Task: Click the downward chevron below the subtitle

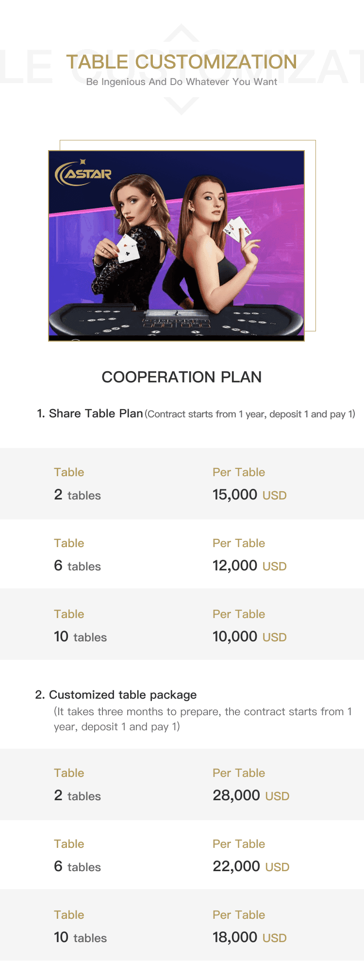Action: click(x=182, y=106)
